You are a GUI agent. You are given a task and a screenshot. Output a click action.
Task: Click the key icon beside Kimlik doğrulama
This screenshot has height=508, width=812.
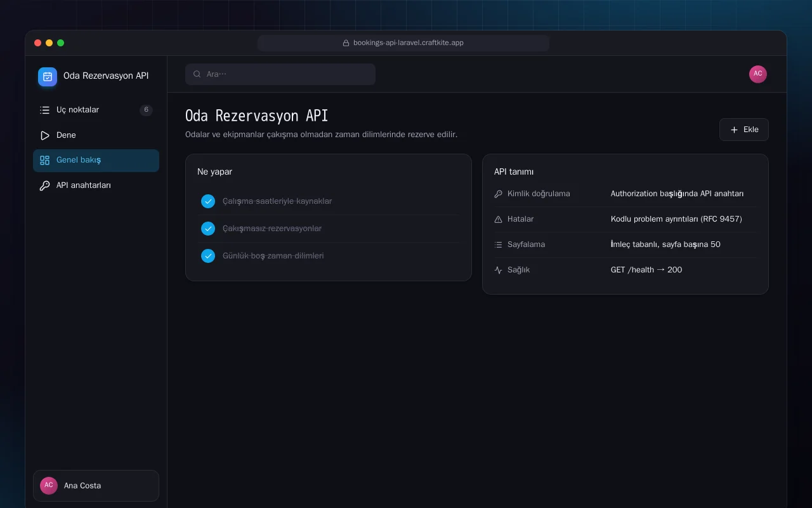pyautogui.click(x=498, y=194)
